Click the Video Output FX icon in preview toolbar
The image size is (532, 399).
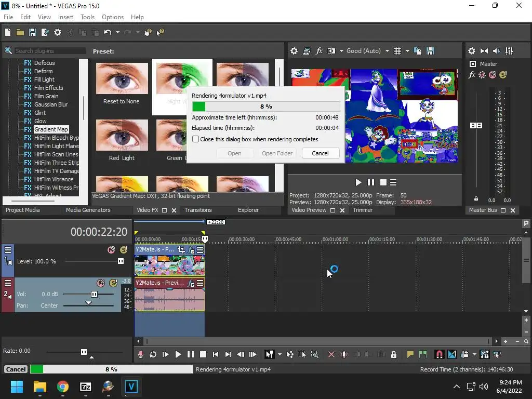point(319,51)
